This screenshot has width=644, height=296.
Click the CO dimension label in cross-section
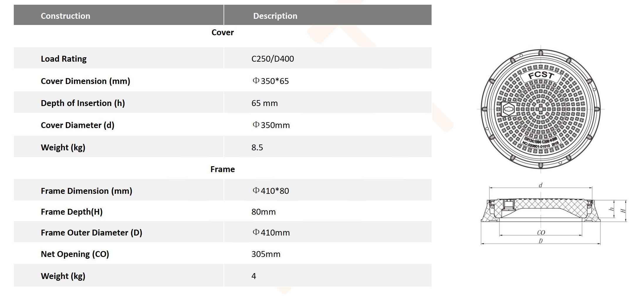(541, 233)
